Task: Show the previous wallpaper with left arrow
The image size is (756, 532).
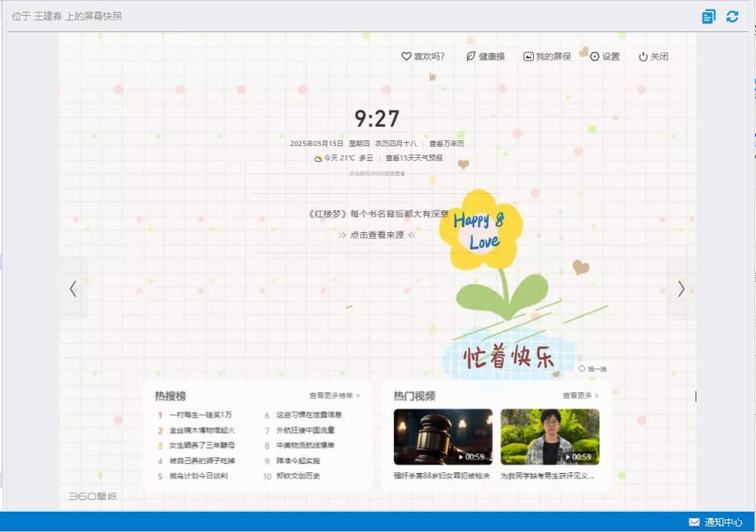Action: pos(73,289)
